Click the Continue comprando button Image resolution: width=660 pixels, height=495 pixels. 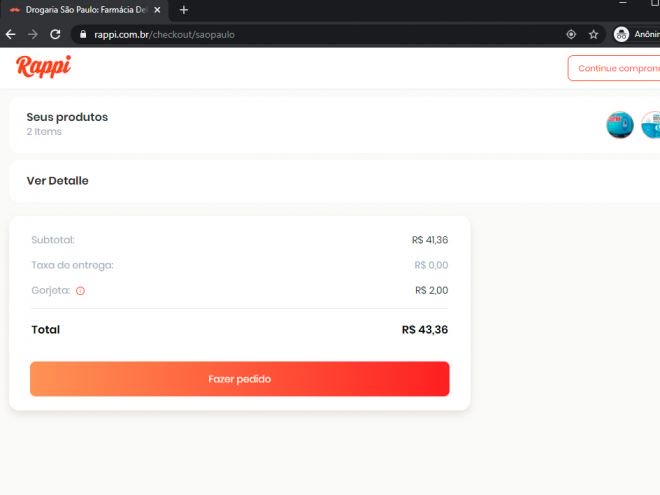point(614,68)
